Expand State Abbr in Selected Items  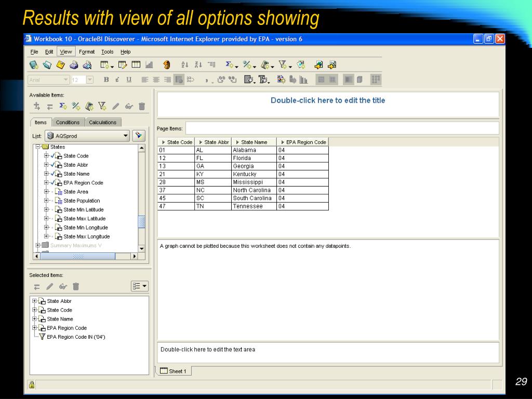[x=34, y=301]
